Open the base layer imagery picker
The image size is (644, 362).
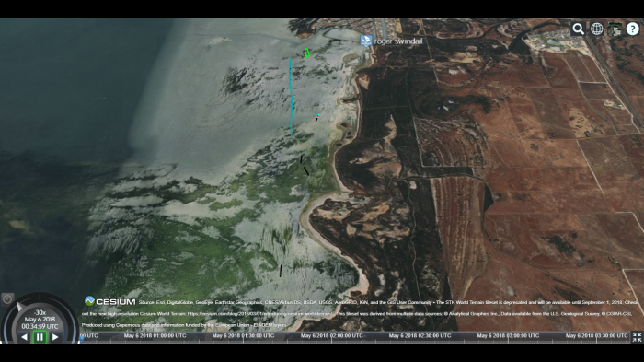[615, 29]
